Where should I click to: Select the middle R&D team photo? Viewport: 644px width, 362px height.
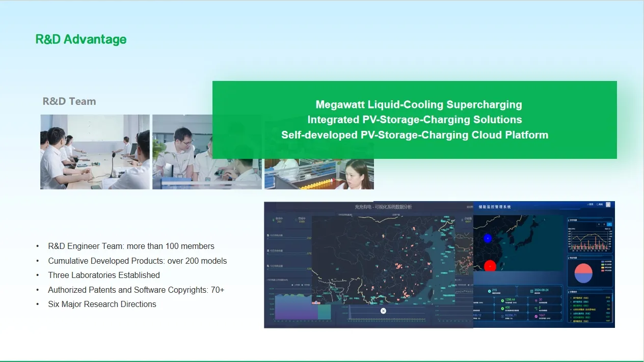click(207, 152)
